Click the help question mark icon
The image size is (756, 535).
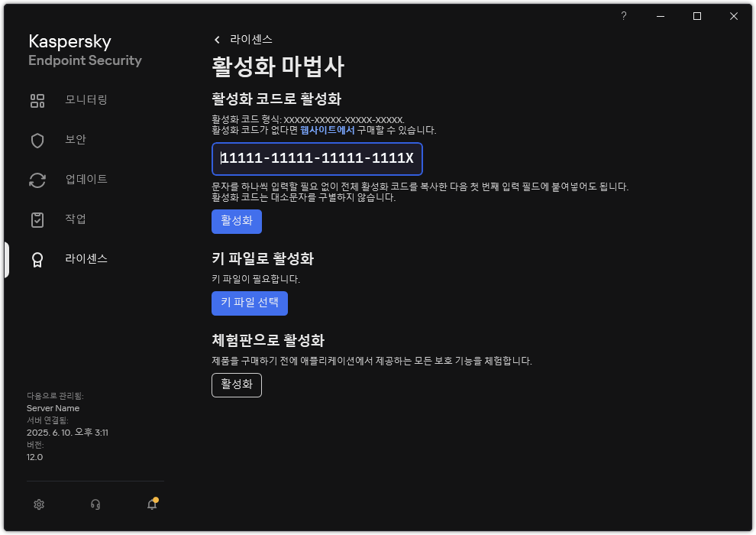point(623,15)
